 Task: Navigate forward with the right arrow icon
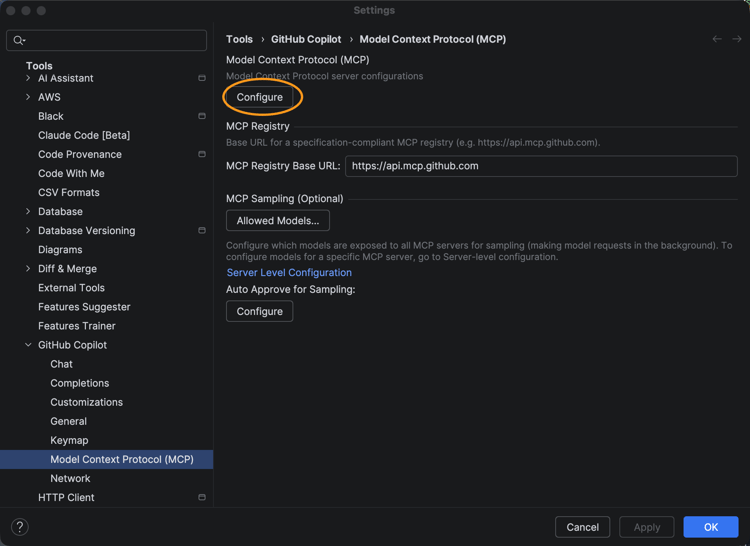[x=737, y=39]
